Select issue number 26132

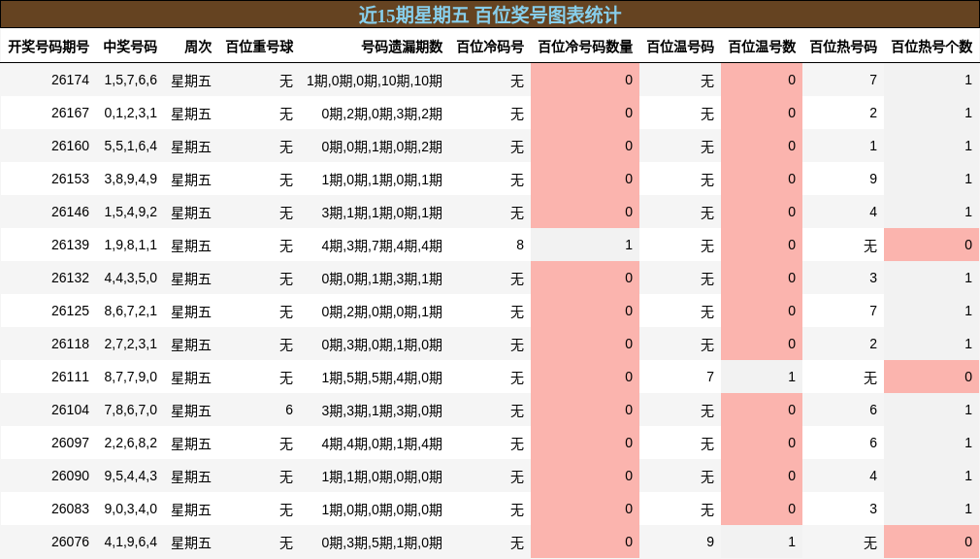(70, 279)
